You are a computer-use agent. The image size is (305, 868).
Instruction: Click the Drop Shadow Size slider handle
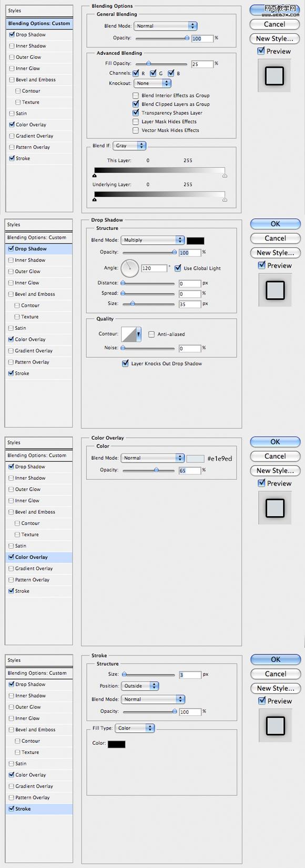[133, 304]
